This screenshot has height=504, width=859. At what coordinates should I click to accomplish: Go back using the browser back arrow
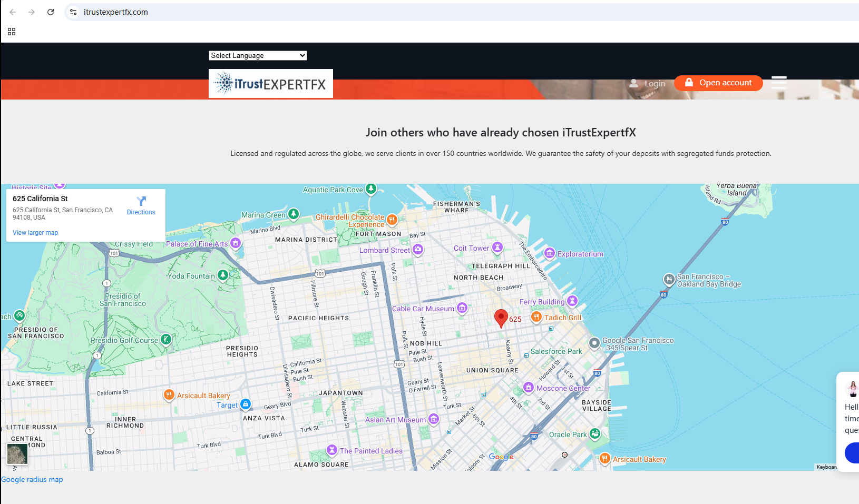pyautogui.click(x=13, y=12)
